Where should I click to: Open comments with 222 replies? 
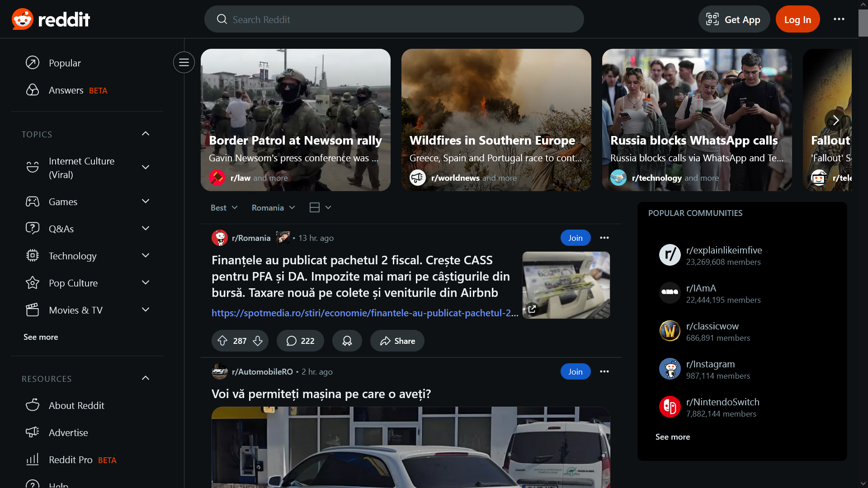300,341
